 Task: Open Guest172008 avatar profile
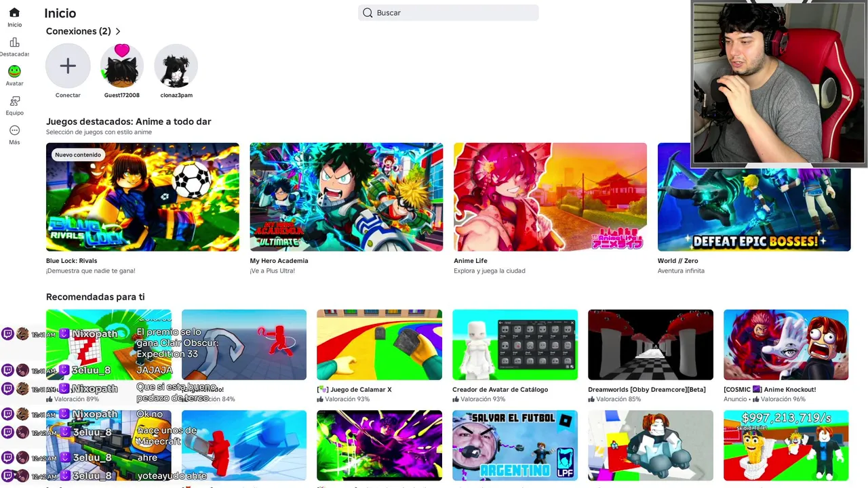coord(122,66)
